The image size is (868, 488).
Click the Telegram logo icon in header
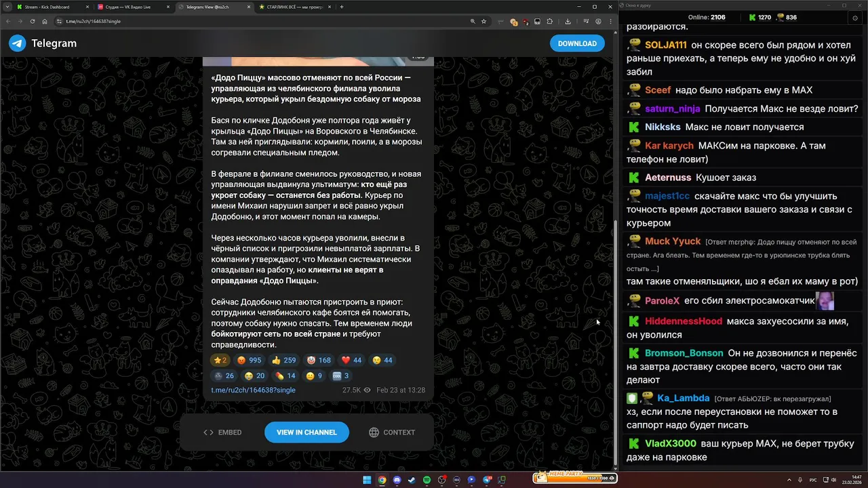click(x=17, y=43)
